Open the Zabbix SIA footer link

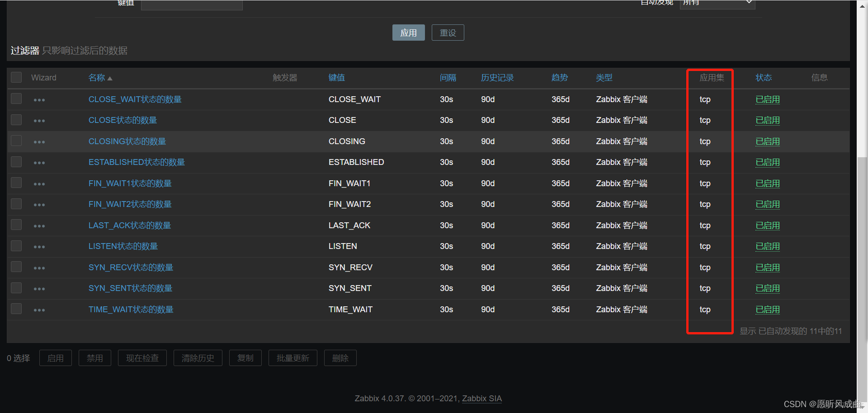(x=482, y=399)
